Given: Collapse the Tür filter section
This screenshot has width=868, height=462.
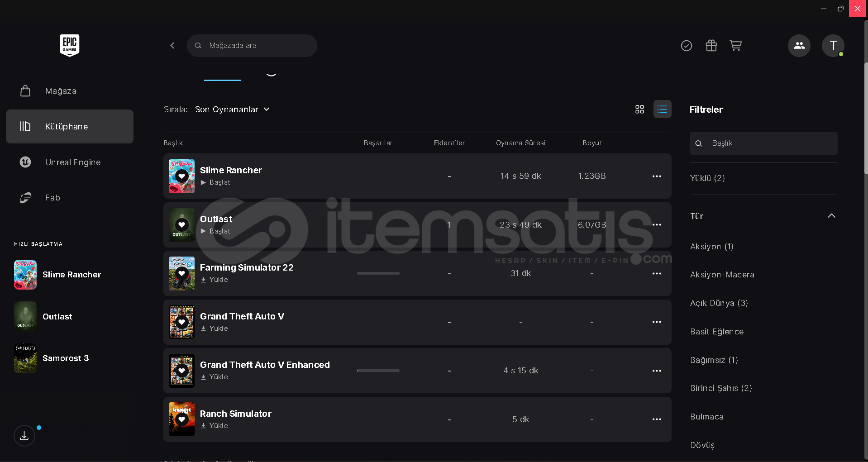Looking at the screenshot, I should 831,216.
